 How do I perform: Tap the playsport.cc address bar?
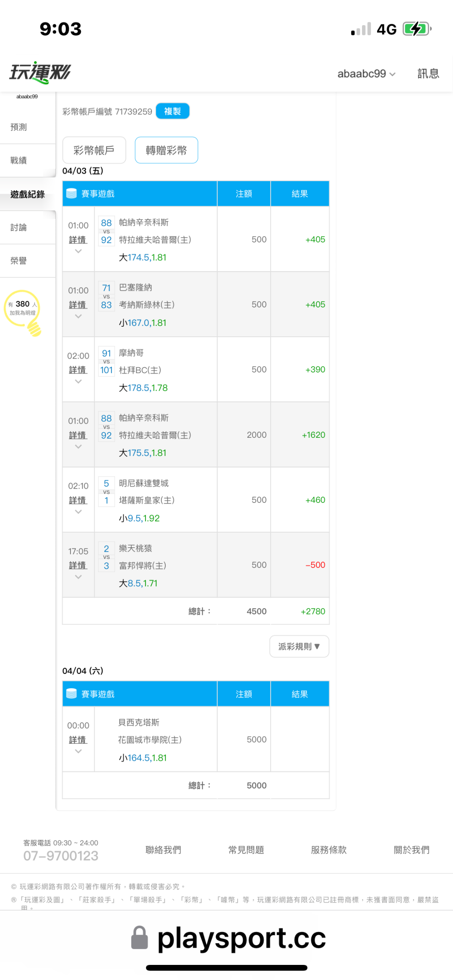click(241, 938)
